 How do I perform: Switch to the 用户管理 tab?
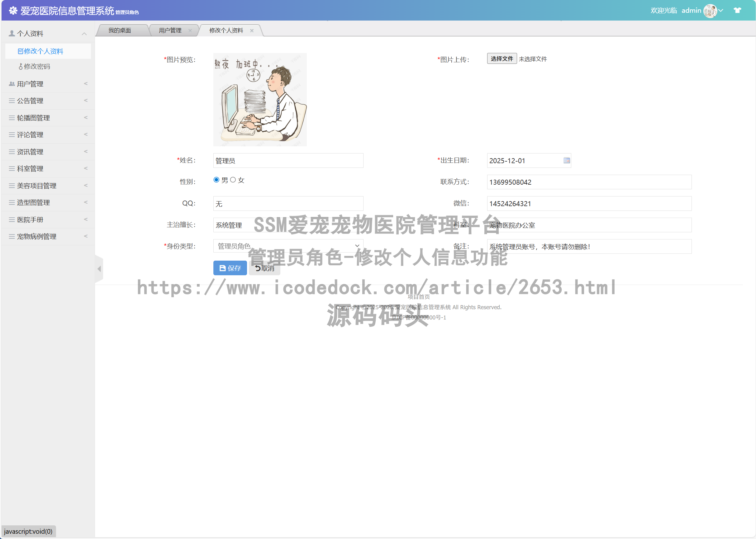170,30
